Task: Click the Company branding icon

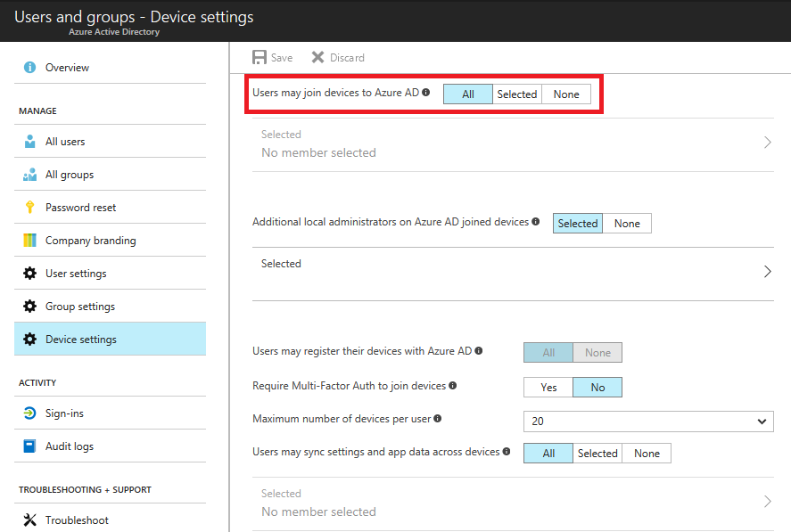Action: pos(29,241)
